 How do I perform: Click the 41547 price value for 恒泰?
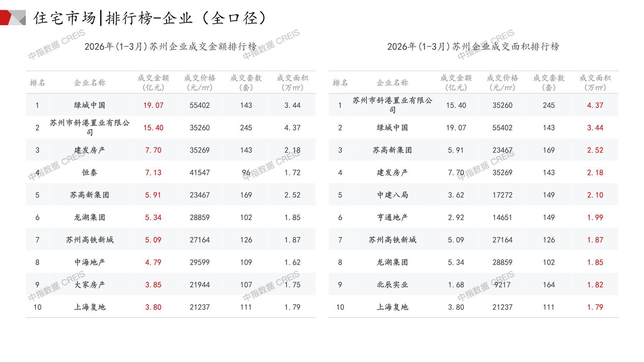coord(200,172)
